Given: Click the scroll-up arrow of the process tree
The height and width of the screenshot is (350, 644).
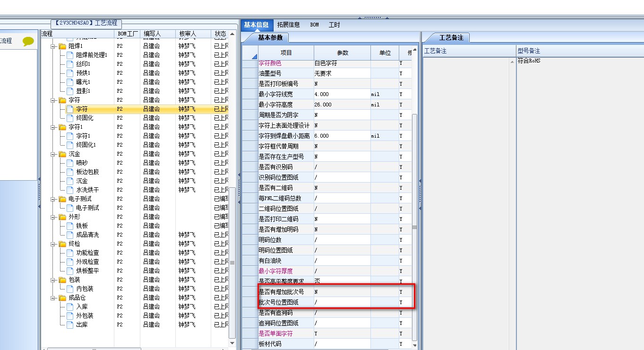Looking at the screenshot, I should (x=232, y=34).
